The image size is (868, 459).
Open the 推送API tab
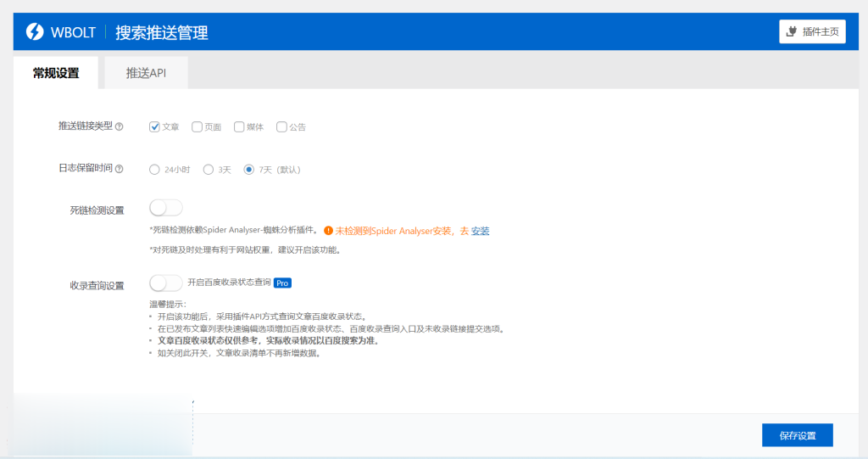[146, 73]
